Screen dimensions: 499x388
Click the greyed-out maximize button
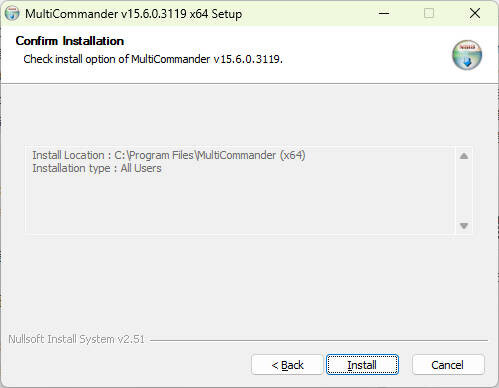(429, 14)
